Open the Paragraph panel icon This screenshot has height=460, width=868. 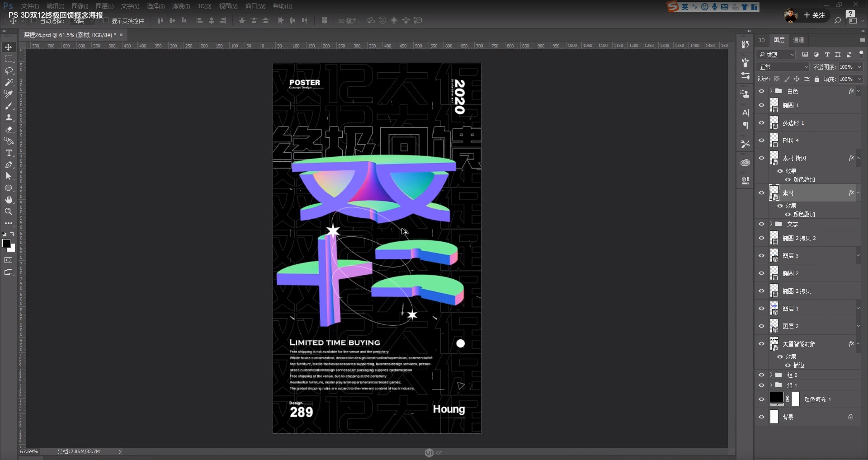pyautogui.click(x=745, y=125)
